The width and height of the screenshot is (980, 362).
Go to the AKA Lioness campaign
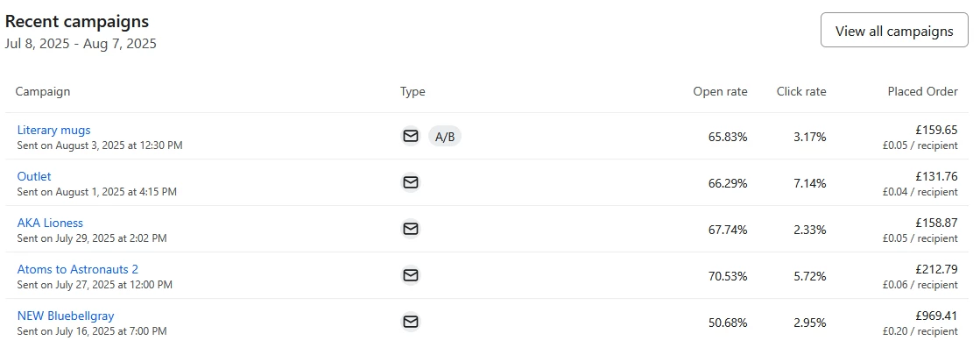pyautogui.click(x=50, y=223)
